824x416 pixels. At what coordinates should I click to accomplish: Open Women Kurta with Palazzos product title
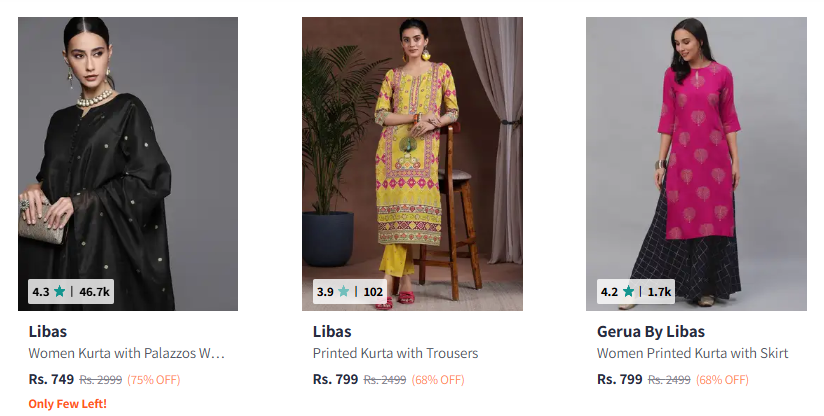point(126,353)
